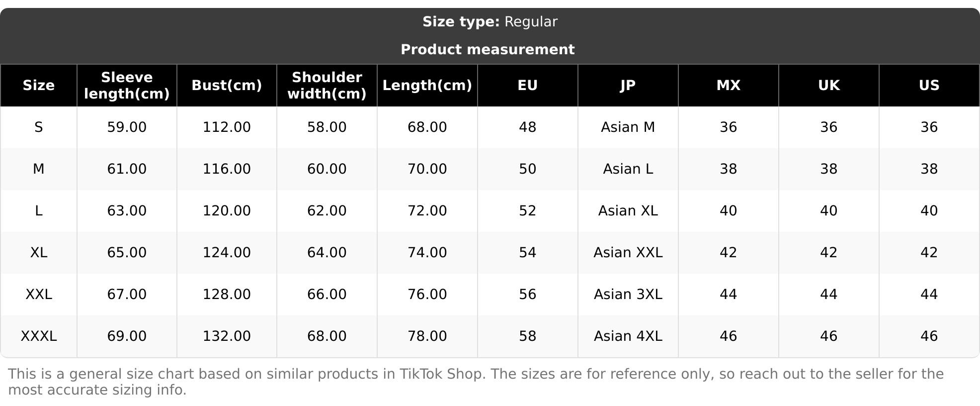Click the Asian M cell
Viewport: 980px width, 406px height.
click(x=628, y=127)
